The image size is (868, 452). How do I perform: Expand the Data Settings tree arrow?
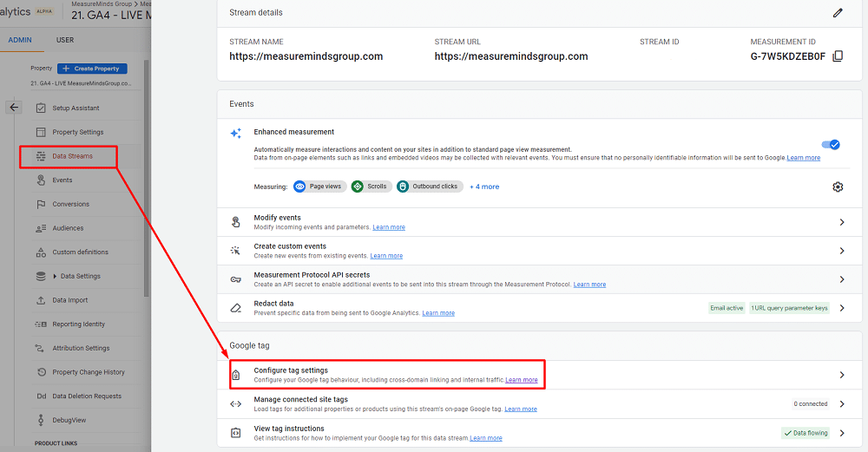pyautogui.click(x=55, y=276)
